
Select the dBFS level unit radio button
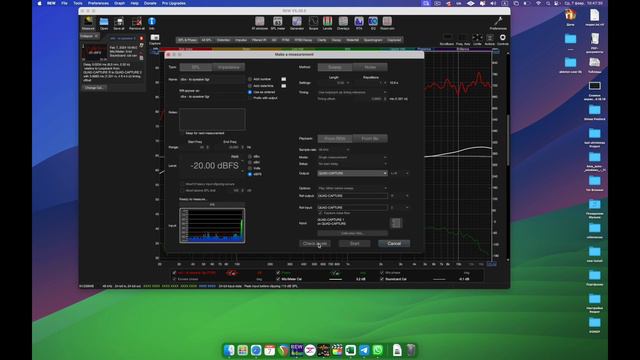[250, 174]
